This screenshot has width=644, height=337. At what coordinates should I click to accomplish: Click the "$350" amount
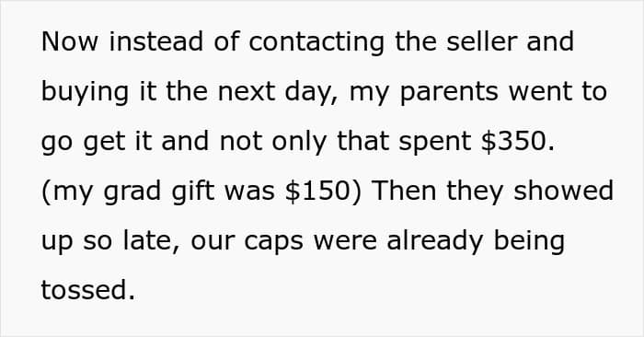tap(514, 141)
